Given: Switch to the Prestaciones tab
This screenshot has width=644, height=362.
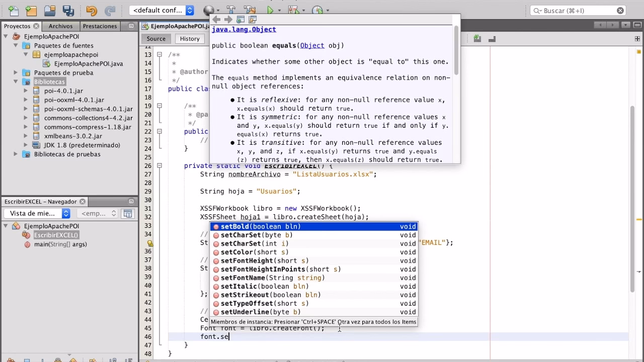Looking at the screenshot, I should pyautogui.click(x=100, y=26).
